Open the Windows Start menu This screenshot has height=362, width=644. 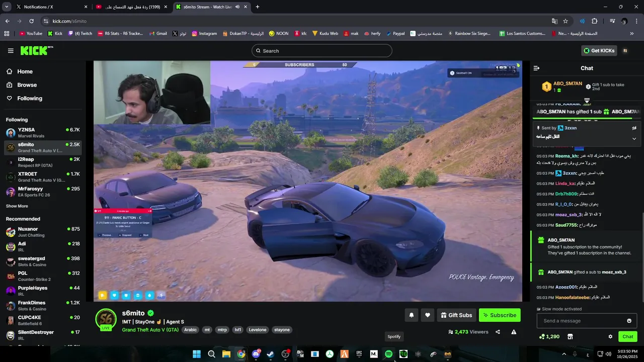(x=197, y=354)
